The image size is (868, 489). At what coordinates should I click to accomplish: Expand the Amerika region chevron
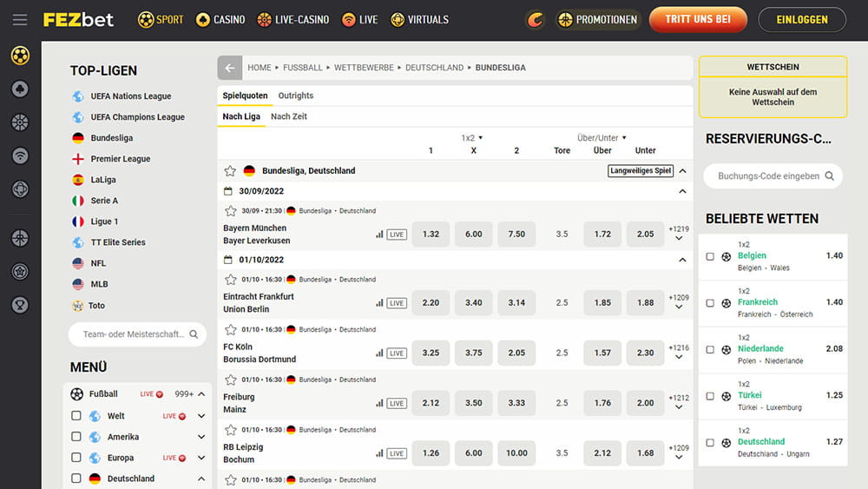[x=201, y=437]
